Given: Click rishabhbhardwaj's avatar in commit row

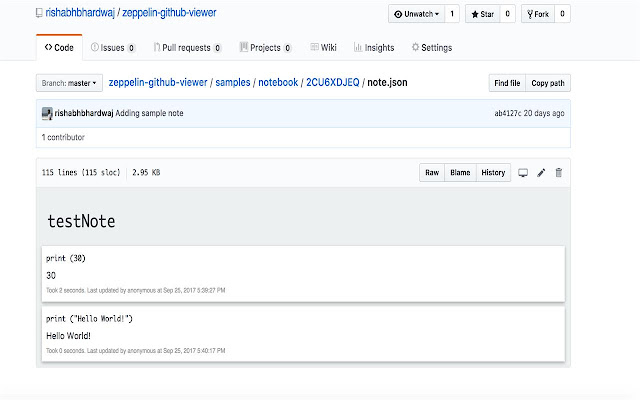Looking at the screenshot, I should 47,113.
